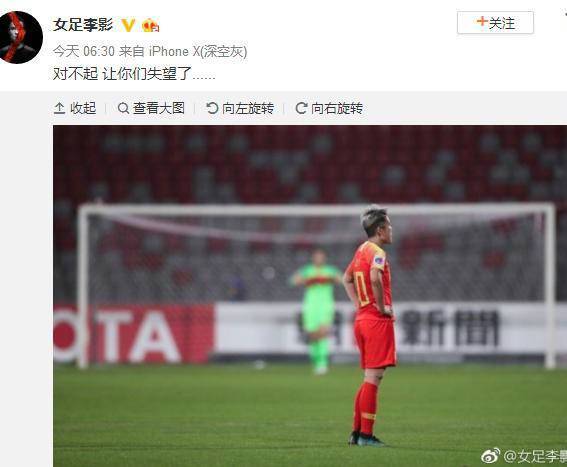Screen dimensions: 567x467
Task: Open 女足李影 profile avatar
Action: (x=21, y=38)
